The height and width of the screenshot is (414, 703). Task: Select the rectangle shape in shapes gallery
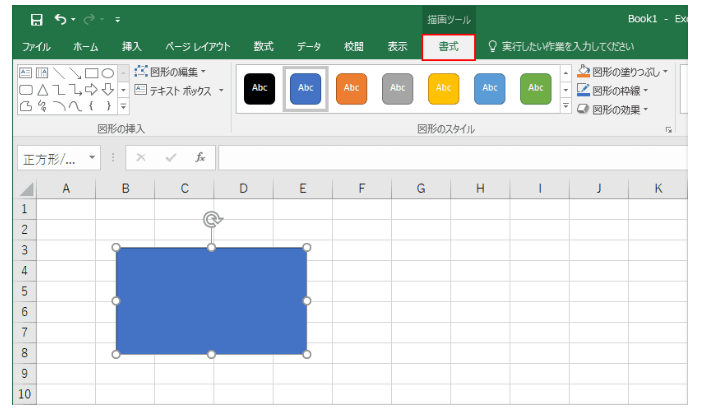91,73
